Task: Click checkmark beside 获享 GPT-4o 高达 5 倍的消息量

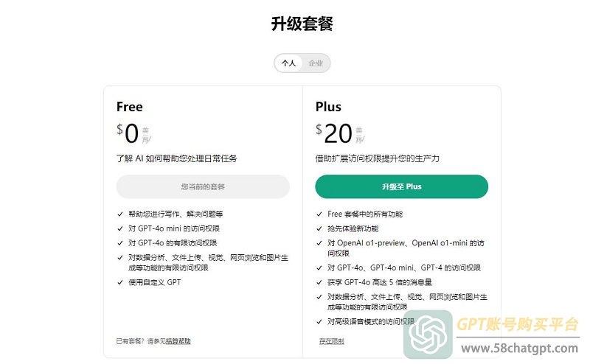Action: [319, 282]
